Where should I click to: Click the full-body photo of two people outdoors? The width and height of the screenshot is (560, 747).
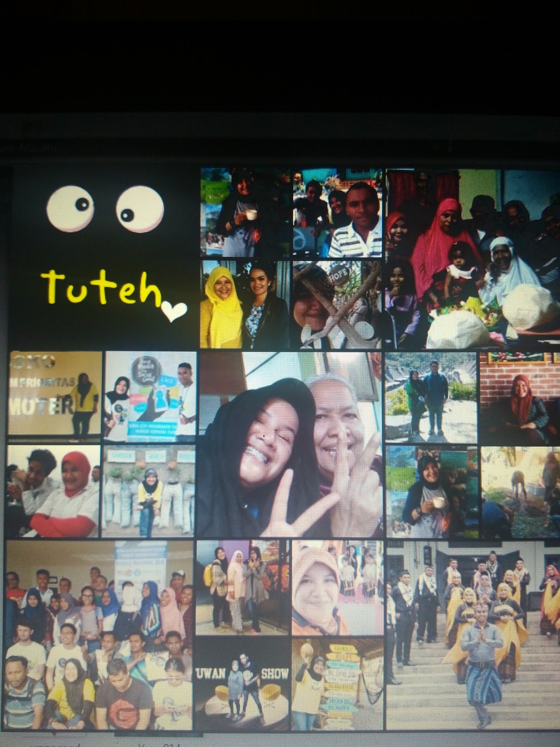pos(431,397)
